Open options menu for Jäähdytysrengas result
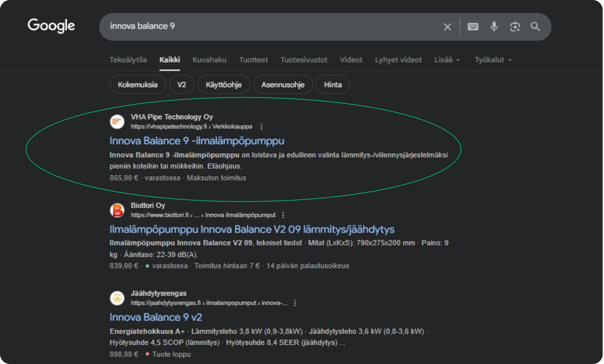 coord(295,303)
